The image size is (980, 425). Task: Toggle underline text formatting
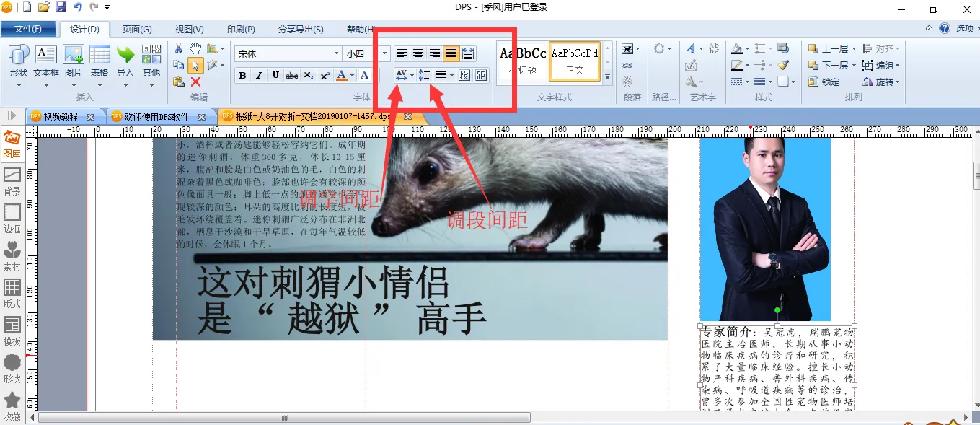click(x=275, y=76)
